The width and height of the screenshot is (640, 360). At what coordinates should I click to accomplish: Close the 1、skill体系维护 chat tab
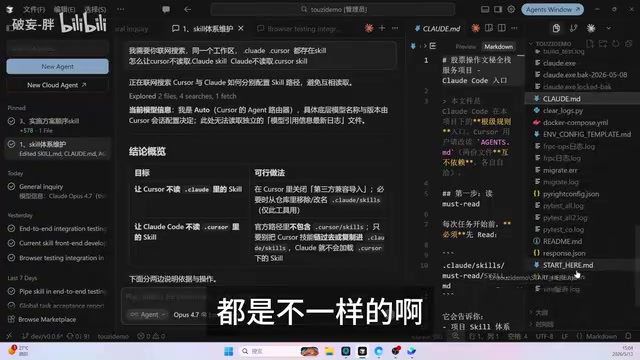(x=241, y=29)
